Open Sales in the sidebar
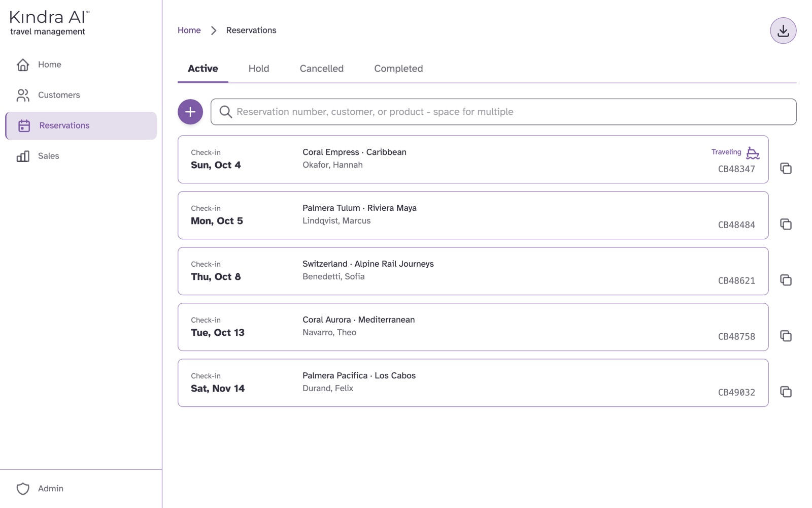 click(81, 156)
